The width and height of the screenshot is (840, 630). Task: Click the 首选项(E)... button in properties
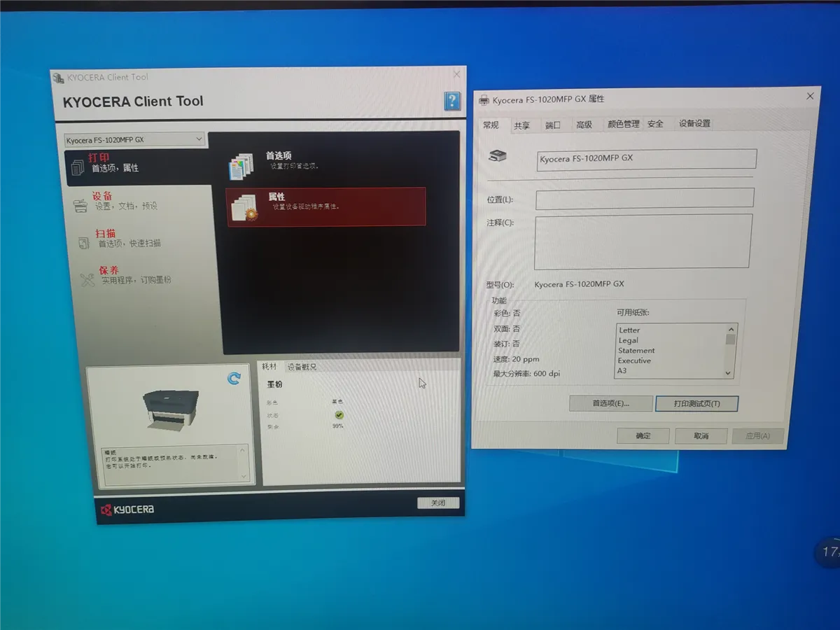[610, 403]
